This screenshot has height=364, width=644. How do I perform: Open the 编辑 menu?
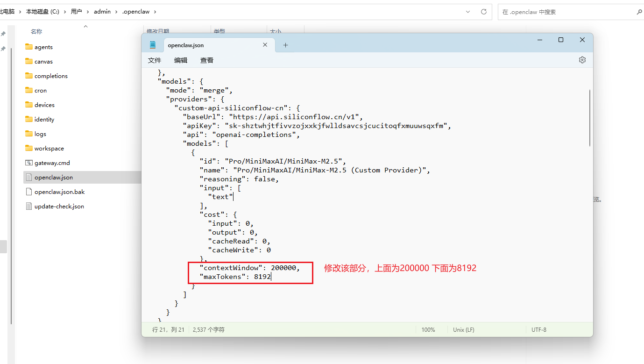click(181, 60)
